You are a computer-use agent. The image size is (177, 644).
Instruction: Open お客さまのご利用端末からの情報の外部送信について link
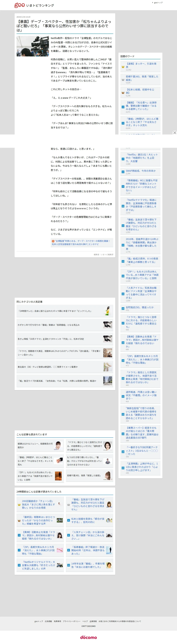pyautogui.click(x=120, y=621)
